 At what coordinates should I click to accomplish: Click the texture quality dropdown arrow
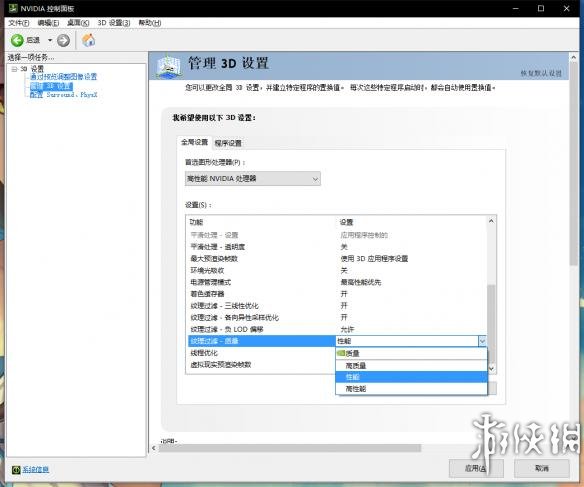pos(482,341)
